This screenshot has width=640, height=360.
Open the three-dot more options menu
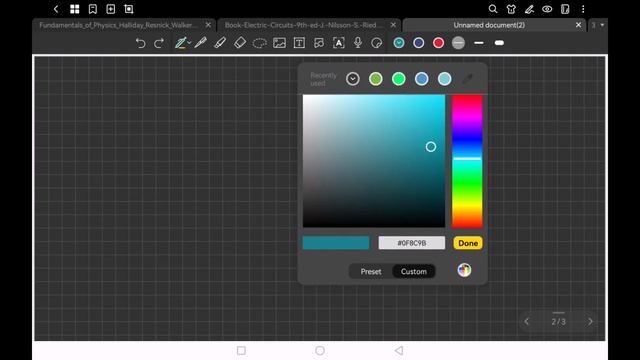coord(583,9)
